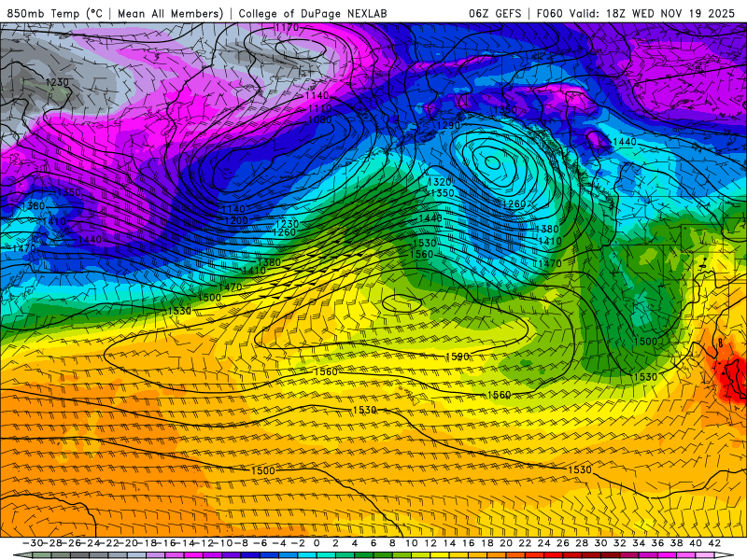Click the -10 colorbar scale label
The width and height of the screenshot is (747, 560).
222,543
